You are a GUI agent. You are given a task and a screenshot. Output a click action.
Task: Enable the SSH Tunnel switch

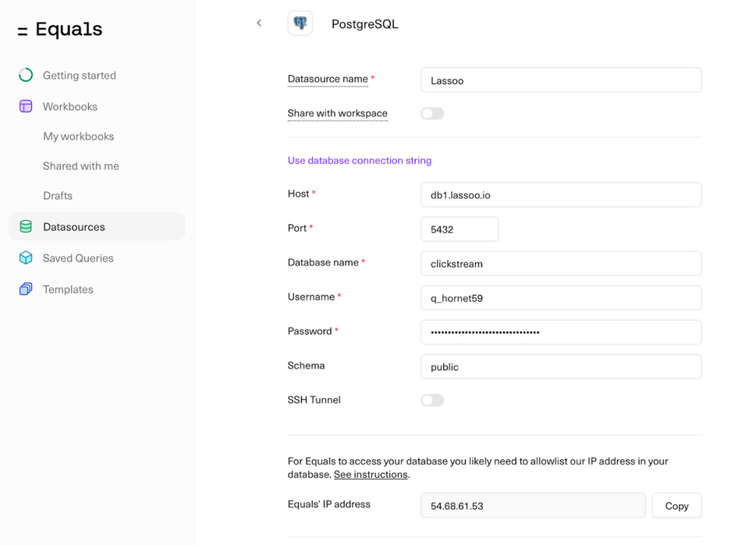point(432,401)
